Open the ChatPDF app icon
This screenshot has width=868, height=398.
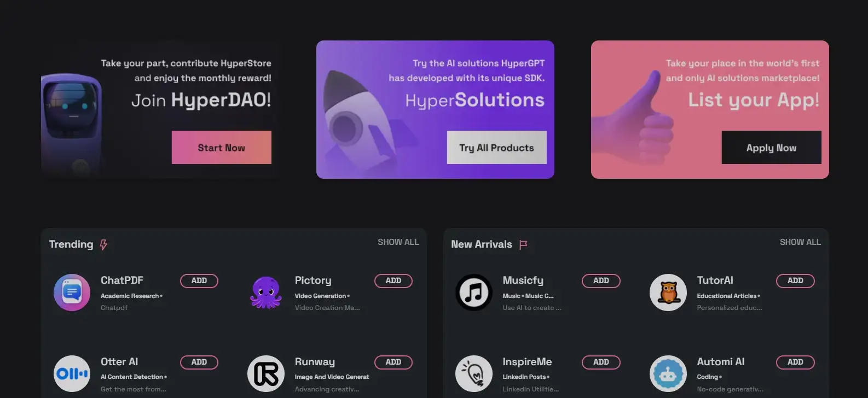(72, 292)
